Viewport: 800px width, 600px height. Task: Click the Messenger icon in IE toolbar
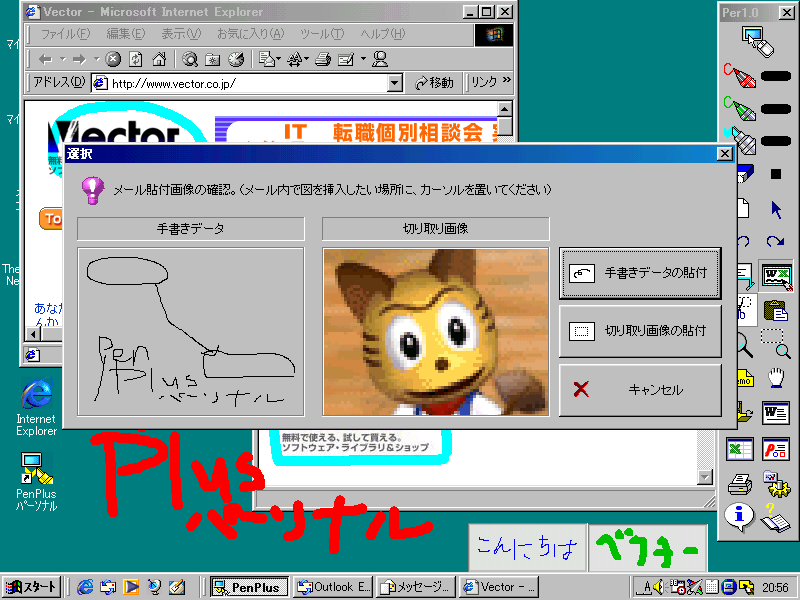click(x=380, y=60)
